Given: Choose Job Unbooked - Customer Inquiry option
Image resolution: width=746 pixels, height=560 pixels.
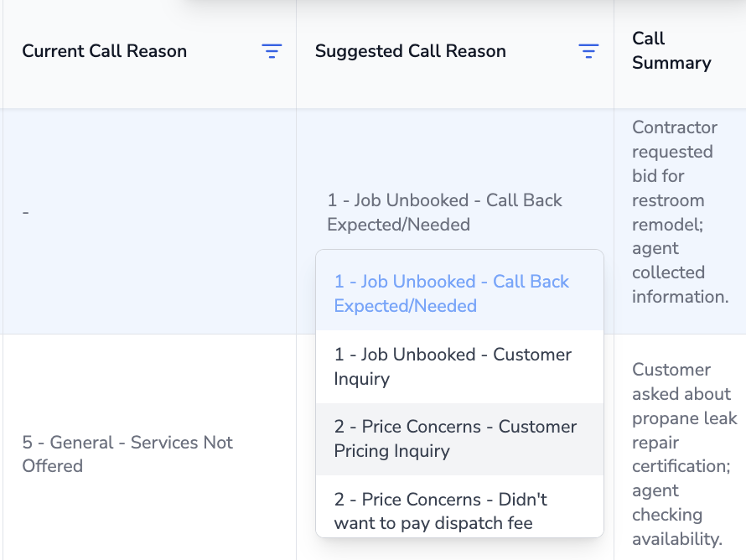Looking at the screenshot, I should [453, 366].
